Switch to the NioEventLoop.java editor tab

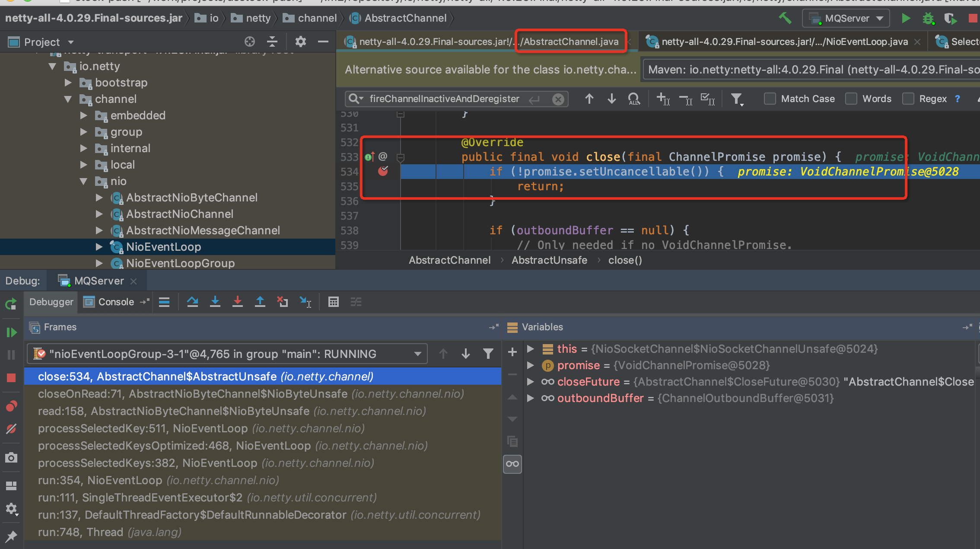coord(784,42)
